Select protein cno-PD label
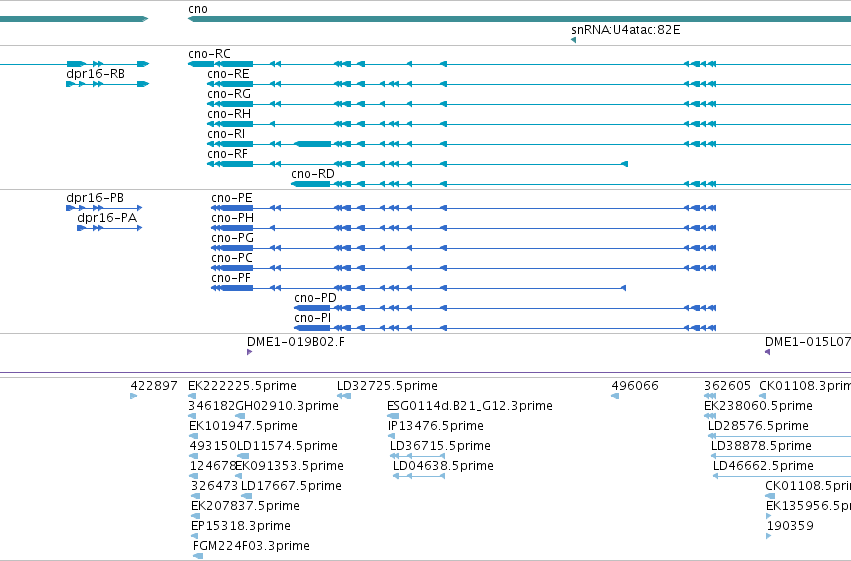The image size is (851, 561). tap(315, 298)
